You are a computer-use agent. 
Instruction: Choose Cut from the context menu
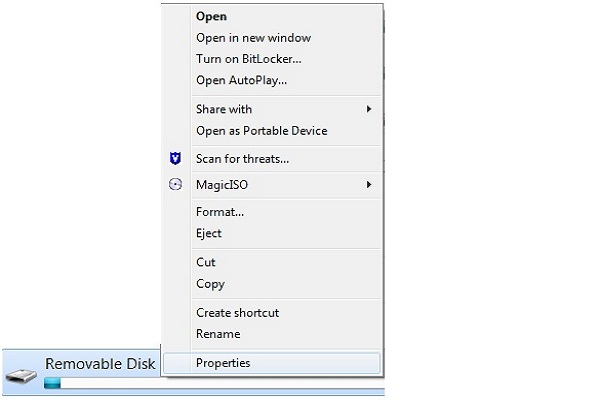click(206, 262)
